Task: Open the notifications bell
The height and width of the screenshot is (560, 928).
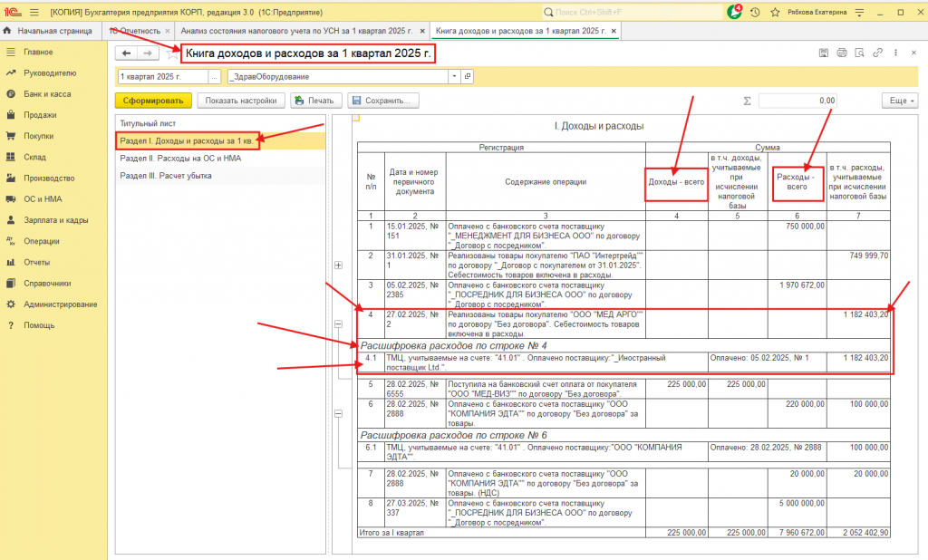Action: [x=735, y=12]
